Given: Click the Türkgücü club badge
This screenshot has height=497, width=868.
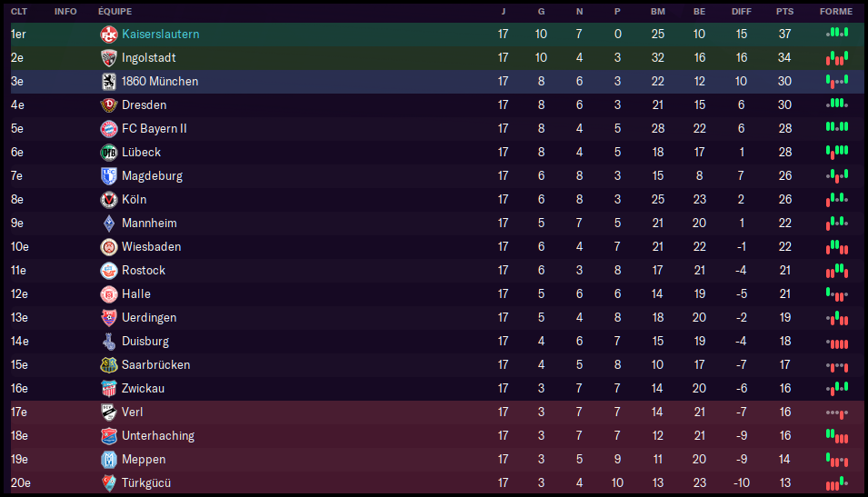Looking at the screenshot, I should [109, 482].
